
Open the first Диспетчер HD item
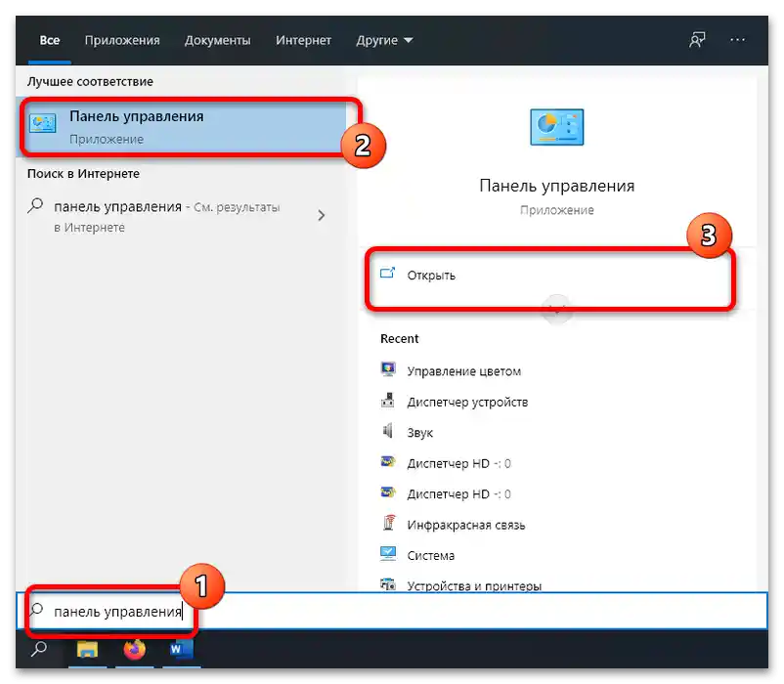[x=459, y=463]
